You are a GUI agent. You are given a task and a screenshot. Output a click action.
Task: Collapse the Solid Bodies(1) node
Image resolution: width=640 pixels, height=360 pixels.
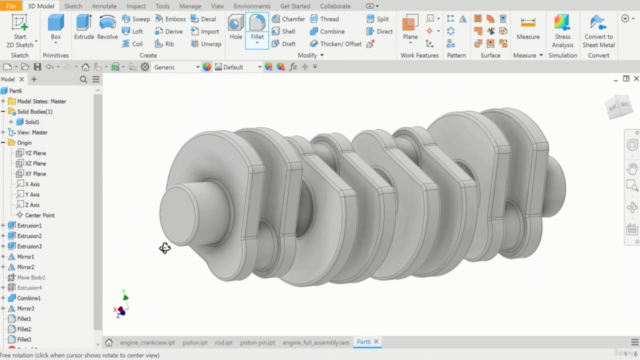3,111
